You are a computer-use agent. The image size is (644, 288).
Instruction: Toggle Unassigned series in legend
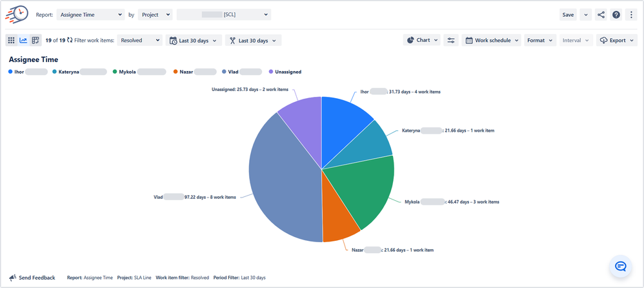coord(285,72)
